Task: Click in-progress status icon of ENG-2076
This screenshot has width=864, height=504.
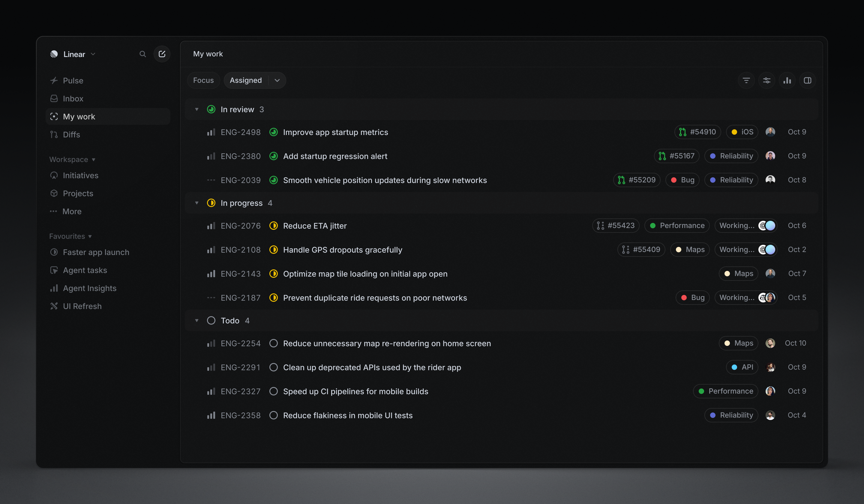Action: click(273, 226)
